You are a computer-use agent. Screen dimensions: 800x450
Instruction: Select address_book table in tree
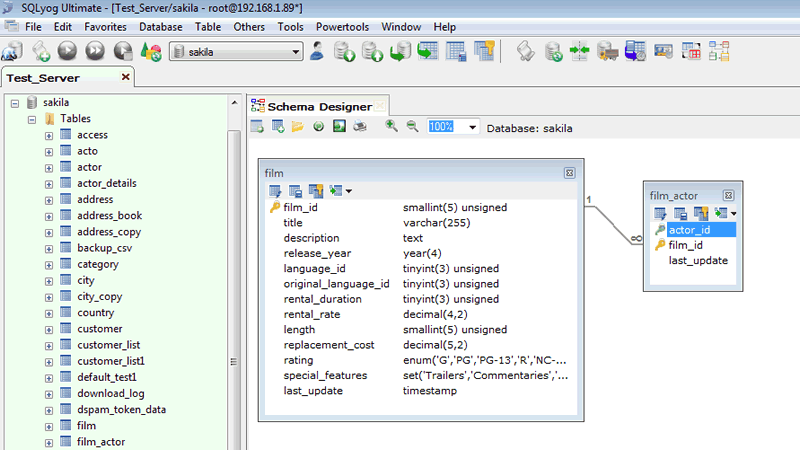109,216
